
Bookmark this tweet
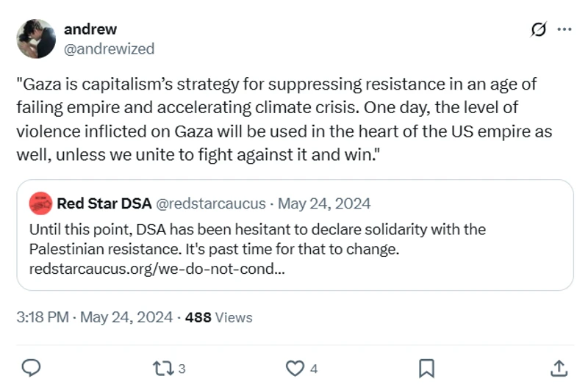click(426, 367)
